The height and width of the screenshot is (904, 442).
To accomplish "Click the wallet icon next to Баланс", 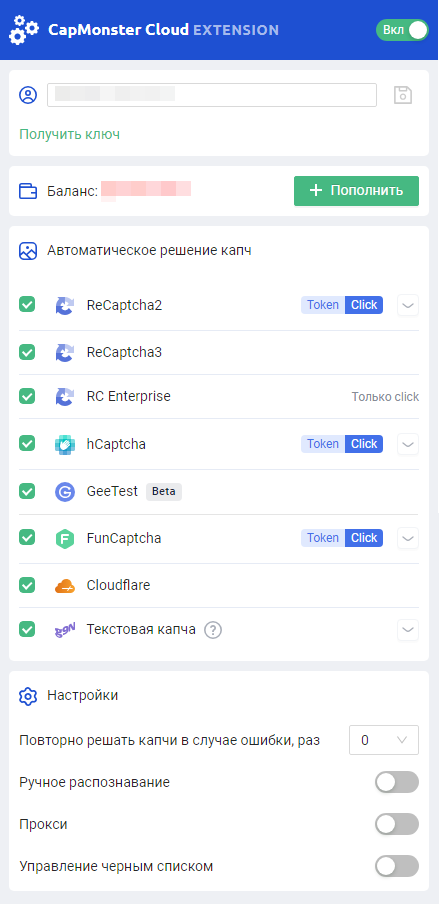I will pyautogui.click(x=28, y=191).
